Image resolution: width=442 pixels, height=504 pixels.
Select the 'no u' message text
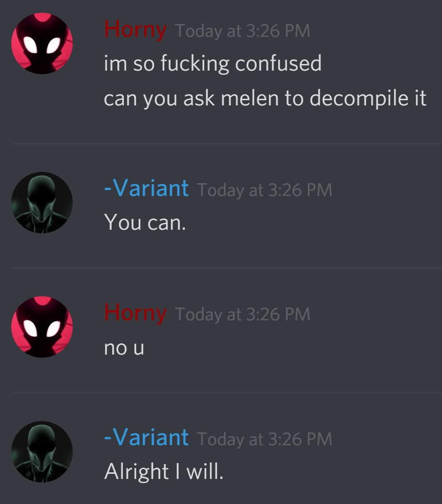click(x=124, y=348)
